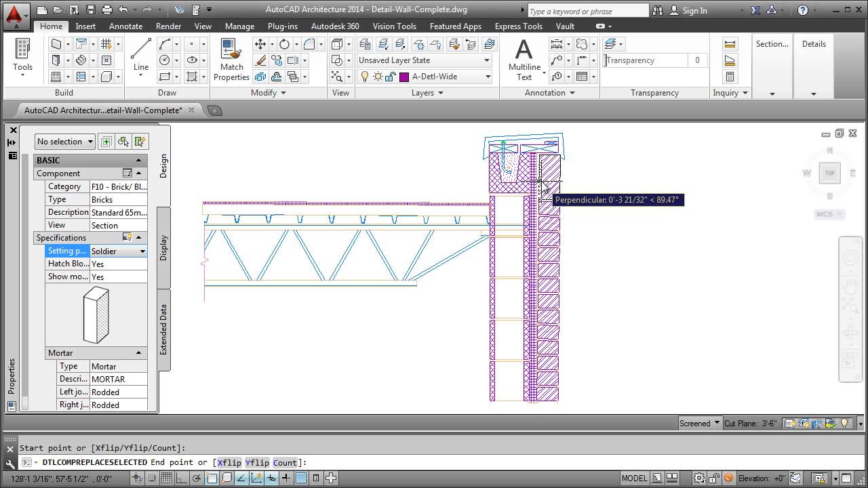Screen dimensions: 868x488
Task: Toggle the layer light bulb on
Action: pos(366,77)
